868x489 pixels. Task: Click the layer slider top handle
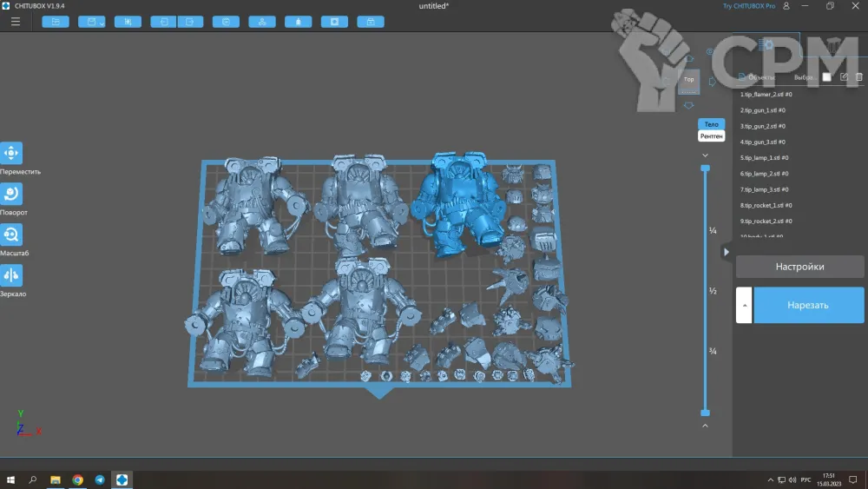pyautogui.click(x=705, y=168)
